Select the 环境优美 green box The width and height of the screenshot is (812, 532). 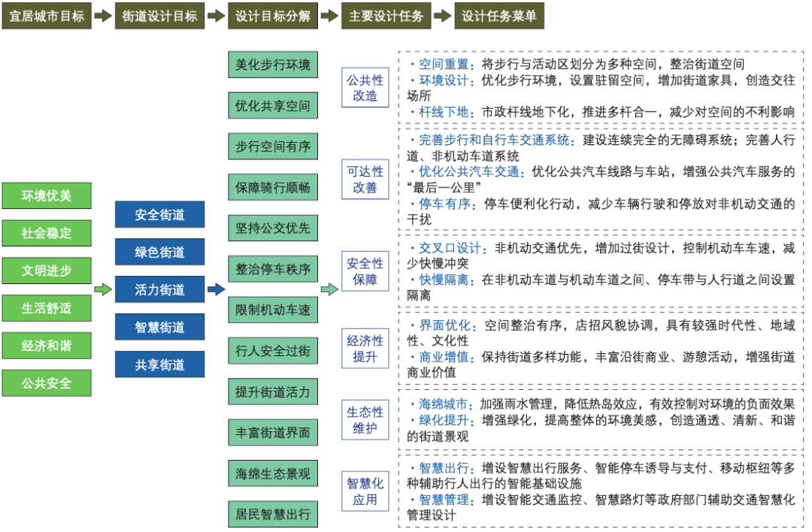pos(47,195)
